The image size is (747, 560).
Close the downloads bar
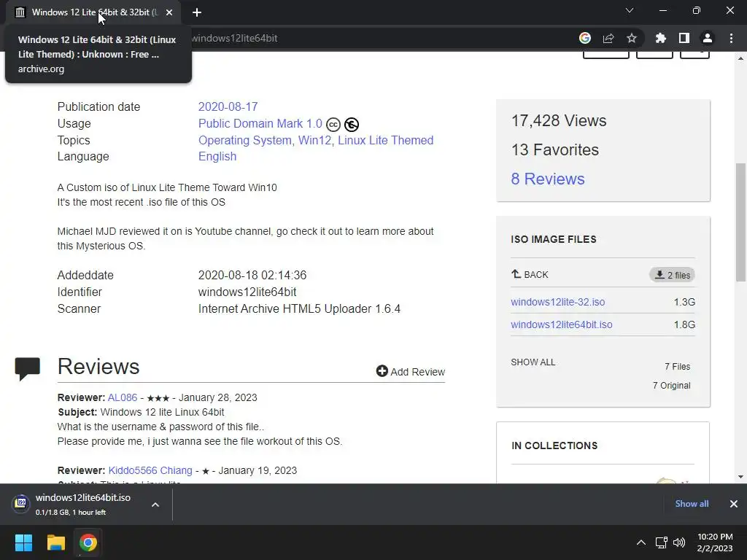click(x=734, y=503)
